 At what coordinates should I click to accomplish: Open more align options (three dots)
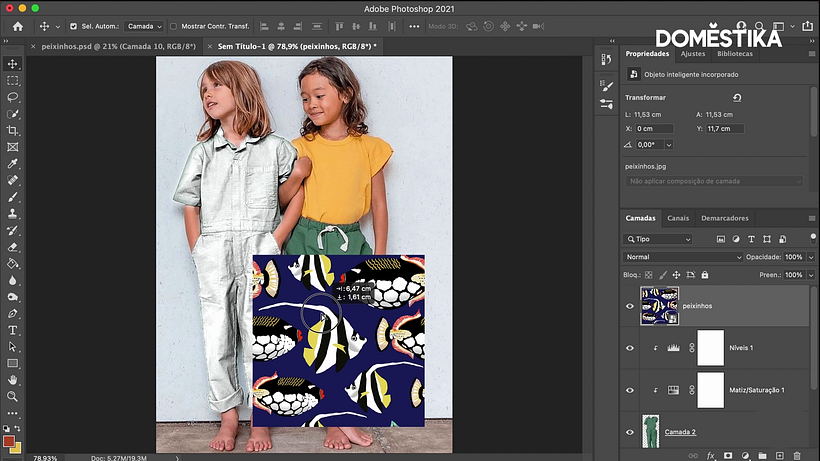[414, 26]
